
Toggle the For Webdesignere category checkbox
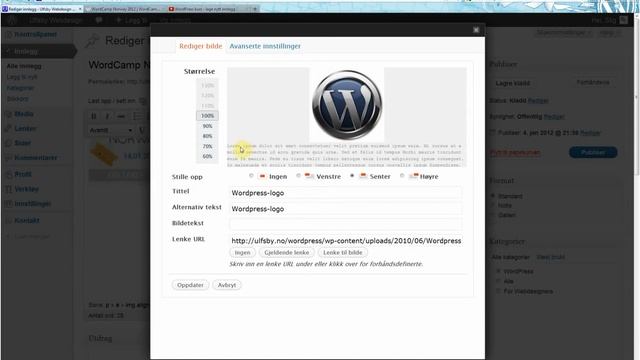tap(498, 291)
